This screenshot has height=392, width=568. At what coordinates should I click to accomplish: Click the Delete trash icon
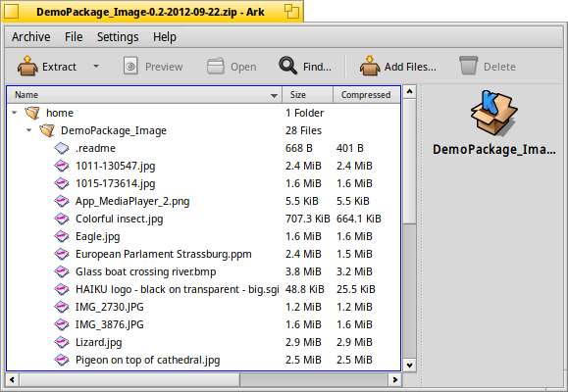click(x=468, y=66)
